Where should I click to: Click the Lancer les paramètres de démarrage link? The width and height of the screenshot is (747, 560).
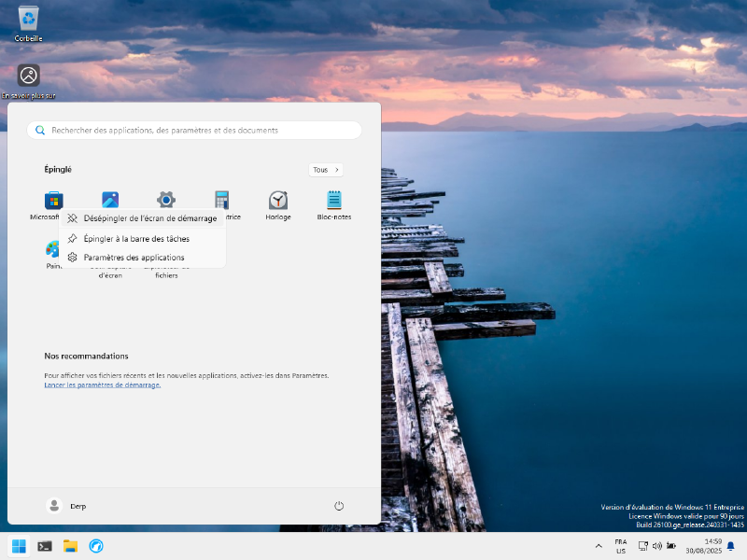point(102,385)
